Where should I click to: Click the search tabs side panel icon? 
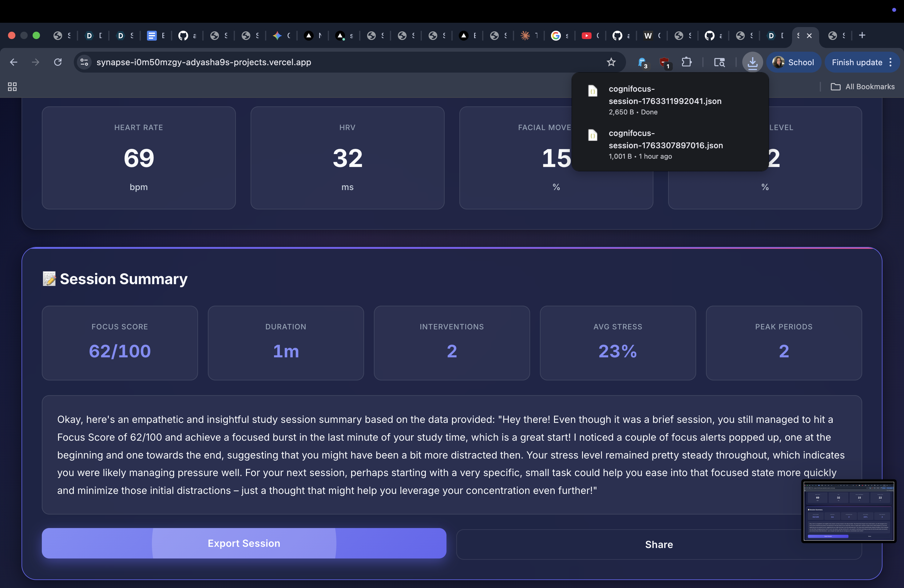[x=719, y=62]
